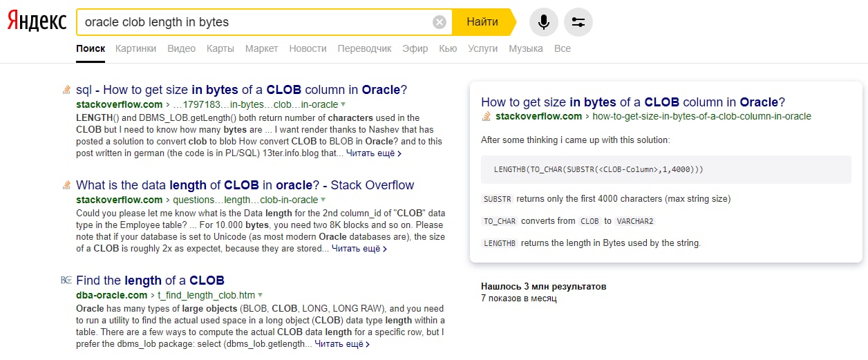Click 'After some thinking i came up' text
Screen dimensions: 868x360
point(575,140)
